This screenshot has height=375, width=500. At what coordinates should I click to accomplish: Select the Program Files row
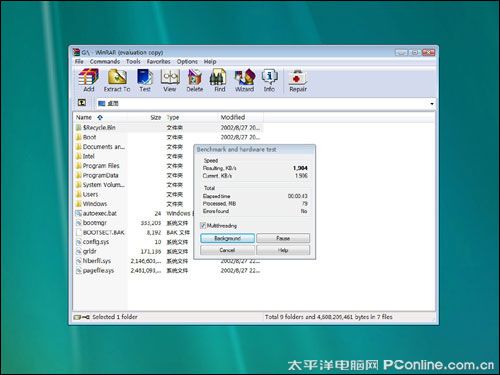(x=168, y=166)
